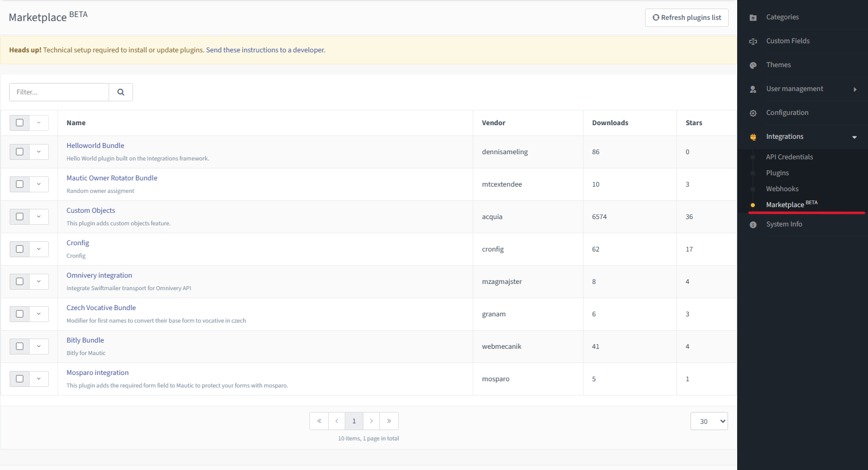
Task: Go to the last page using the double-arrow icon
Action: click(x=389, y=421)
